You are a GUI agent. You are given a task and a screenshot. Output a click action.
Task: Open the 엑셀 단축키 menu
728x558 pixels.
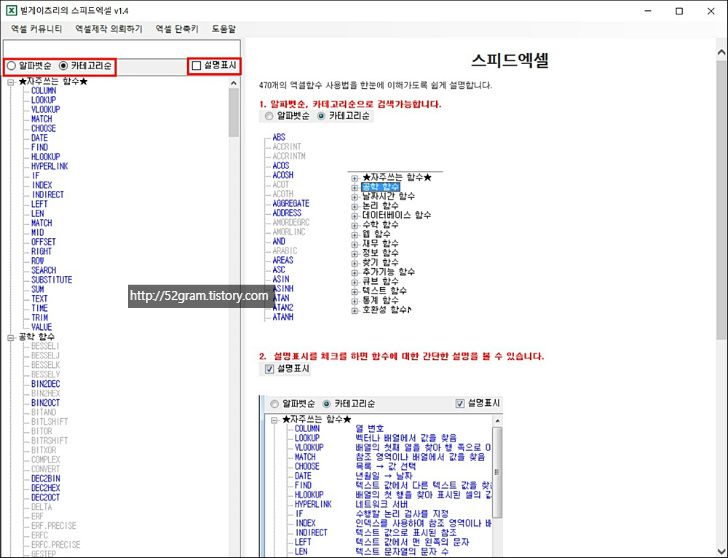pos(177,29)
